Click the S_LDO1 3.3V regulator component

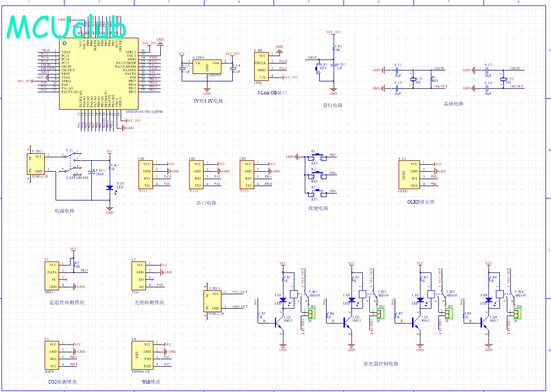coord(207,66)
